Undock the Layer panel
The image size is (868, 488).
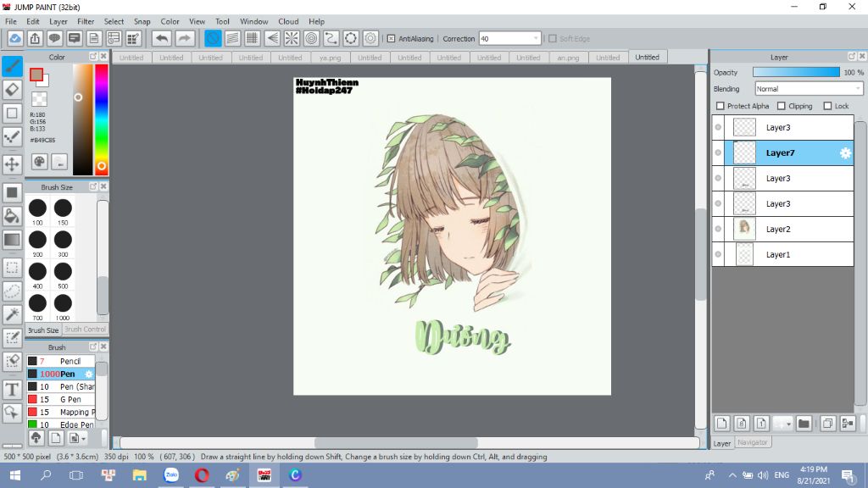coord(851,57)
